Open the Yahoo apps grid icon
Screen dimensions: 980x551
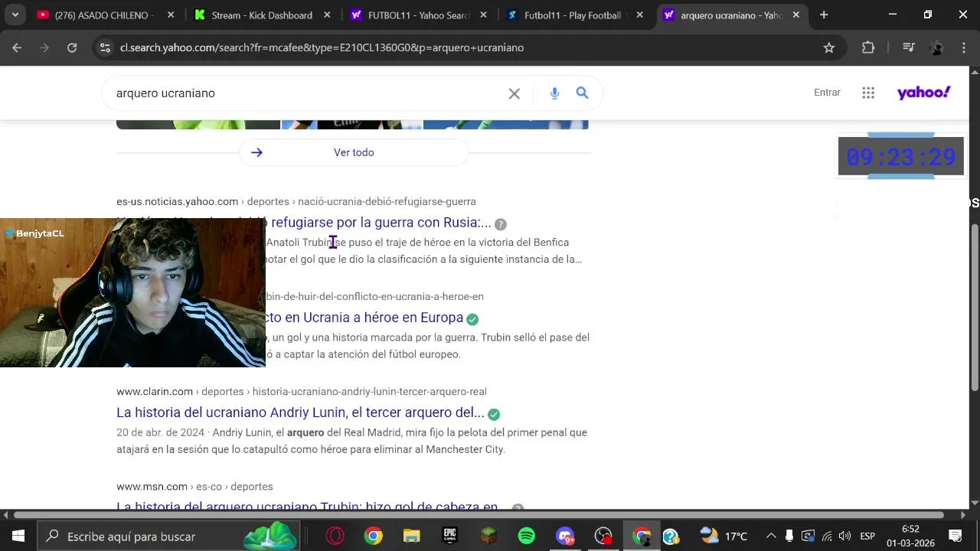click(x=868, y=93)
